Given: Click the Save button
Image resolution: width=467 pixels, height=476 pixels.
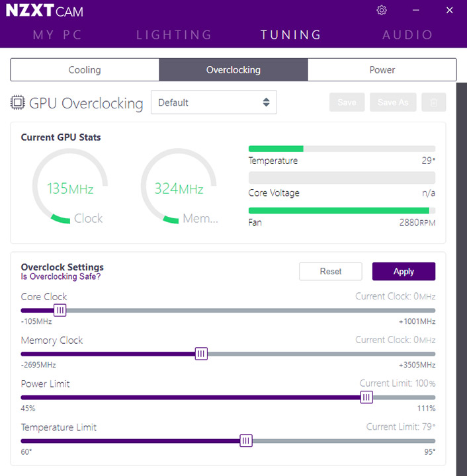Looking at the screenshot, I should pyautogui.click(x=347, y=102).
